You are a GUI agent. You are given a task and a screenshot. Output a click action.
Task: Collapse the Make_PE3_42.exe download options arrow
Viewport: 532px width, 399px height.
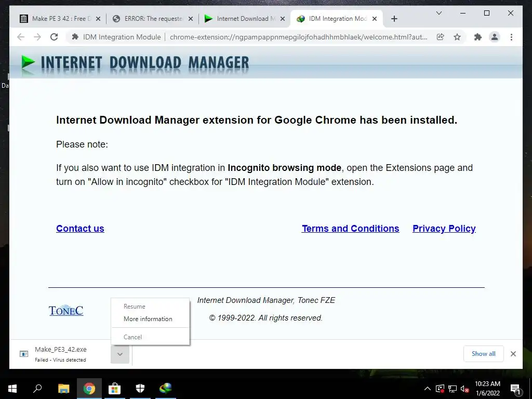pos(120,354)
